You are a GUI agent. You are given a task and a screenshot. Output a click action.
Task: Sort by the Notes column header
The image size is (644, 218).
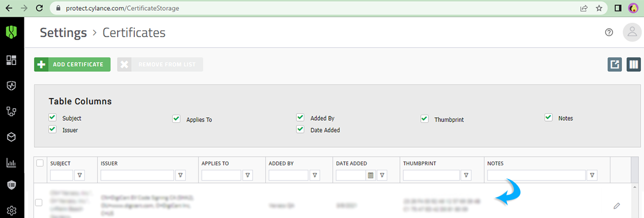pyautogui.click(x=495, y=163)
